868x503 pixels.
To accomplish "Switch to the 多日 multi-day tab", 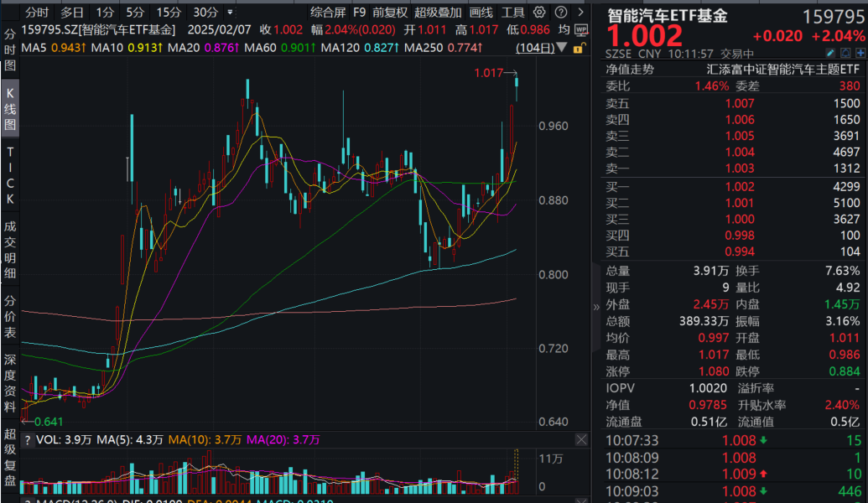I will pyautogui.click(x=71, y=13).
